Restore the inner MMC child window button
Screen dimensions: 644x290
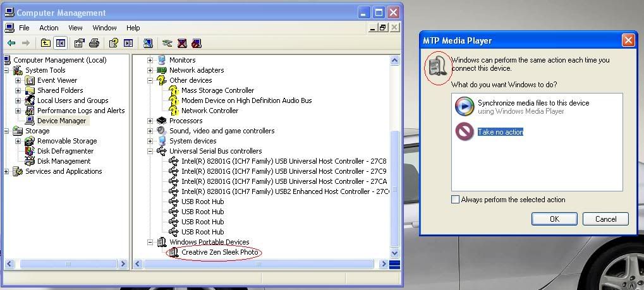click(x=383, y=28)
